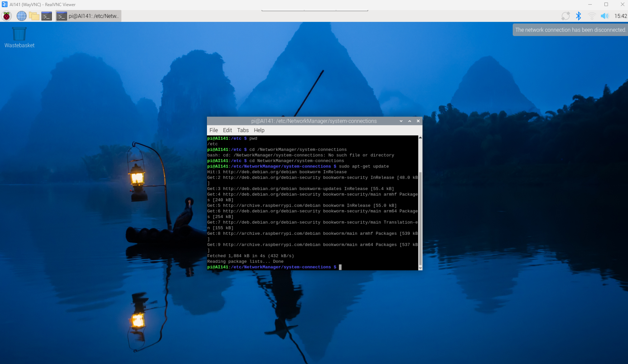The width and height of the screenshot is (628, 364).
Task: Minimize the terminal with the down chevron
Action: (401, 121)
